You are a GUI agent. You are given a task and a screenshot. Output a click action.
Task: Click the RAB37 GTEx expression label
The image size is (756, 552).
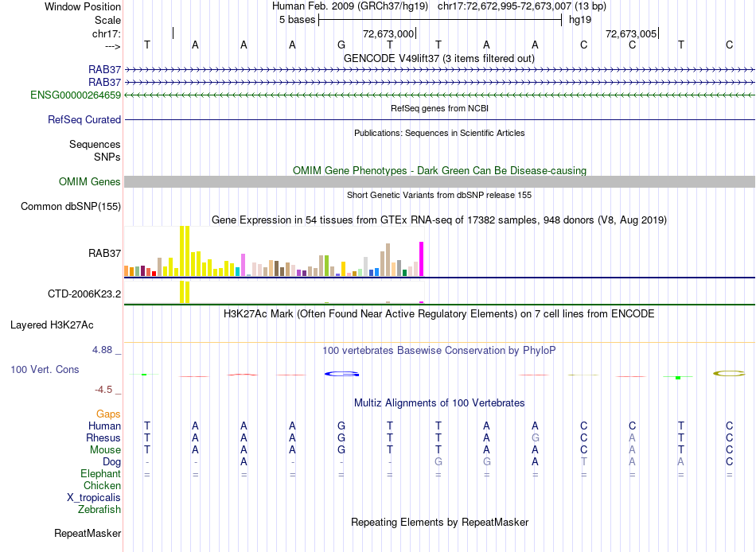point(104,253)
